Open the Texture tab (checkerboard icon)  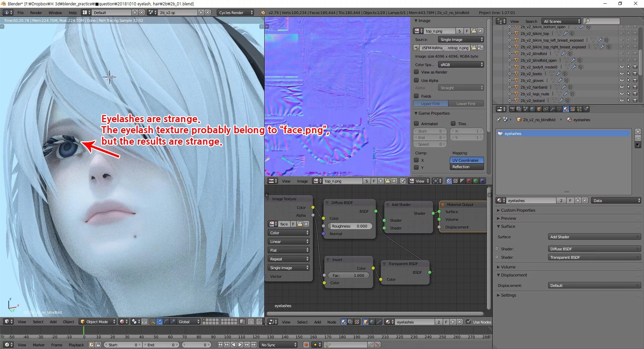pyautogui.click(x=573, y=109)
